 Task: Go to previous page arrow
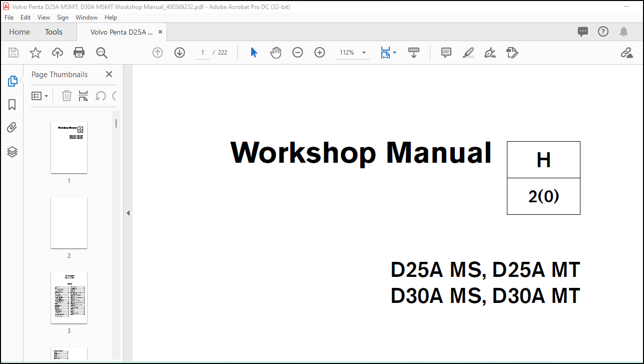(158, 53)
